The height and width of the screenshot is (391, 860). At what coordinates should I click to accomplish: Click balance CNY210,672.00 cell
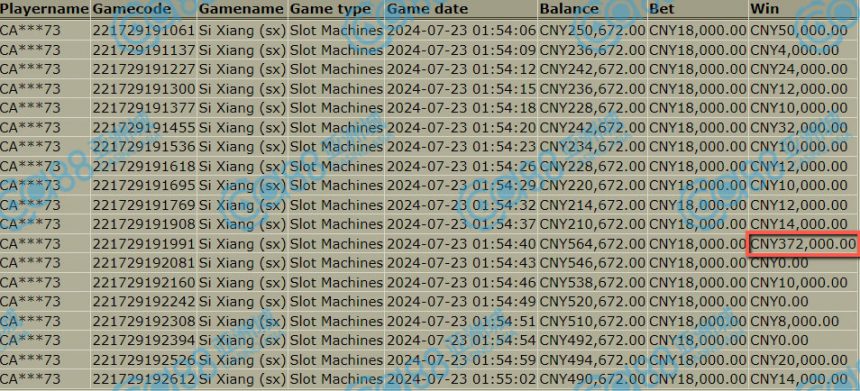[x=592, y=224]
